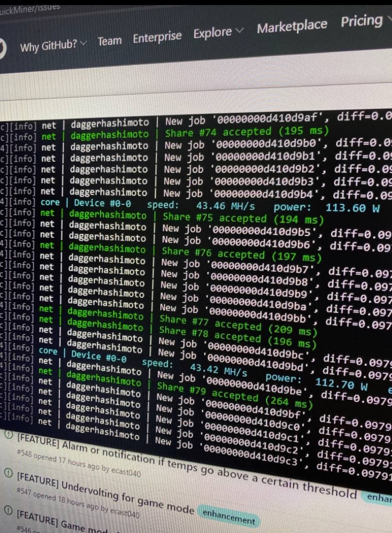The height and width of the screenshot is (533, 392).
Task: Select Team in the navigation bar
Action: (109, 40)
